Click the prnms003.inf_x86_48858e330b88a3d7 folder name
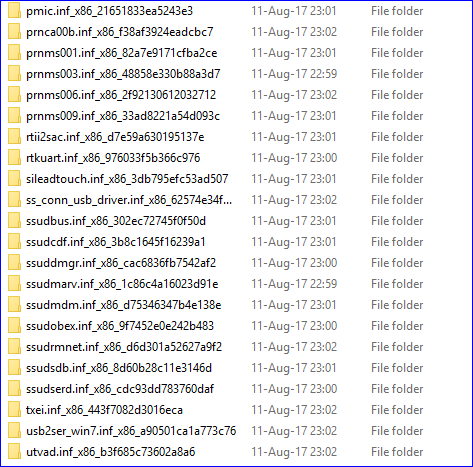 click(x=123, y=74)
